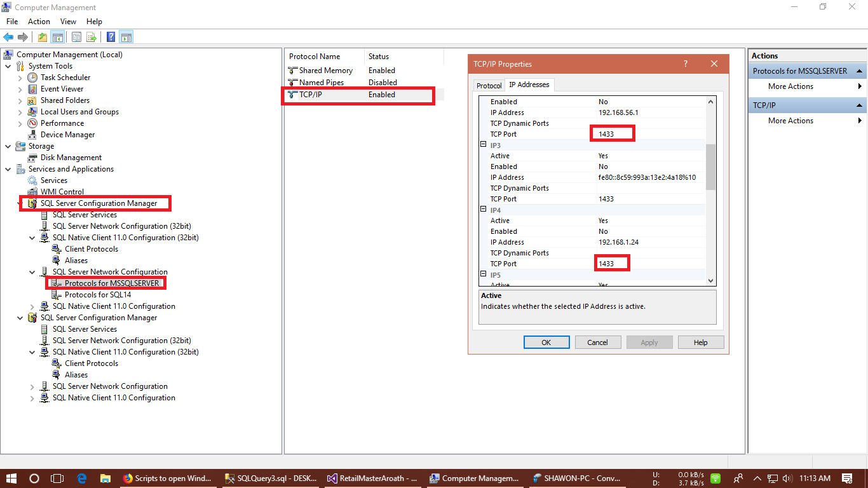Collapse Protocols for MSSQLSERVER Actions header
Viewport: 868px width, 488px height.
859,71
